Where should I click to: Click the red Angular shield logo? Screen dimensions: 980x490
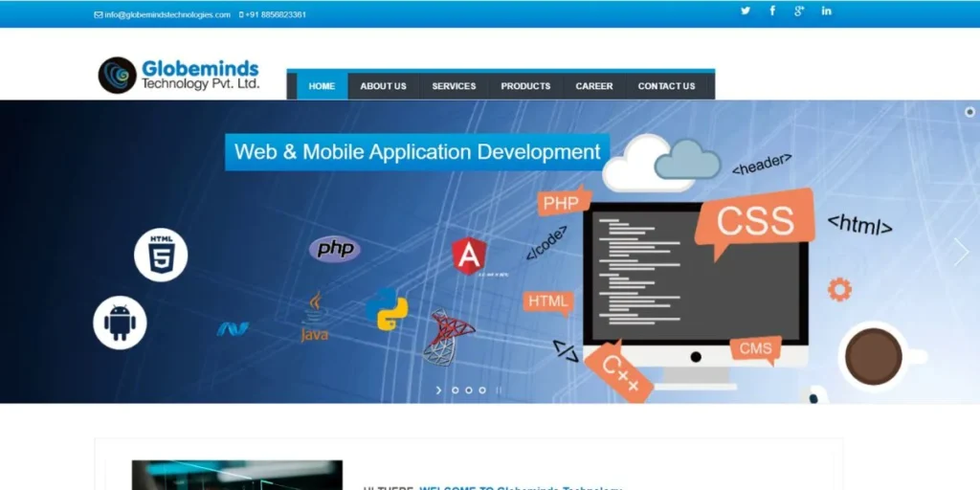click(469, 256)
